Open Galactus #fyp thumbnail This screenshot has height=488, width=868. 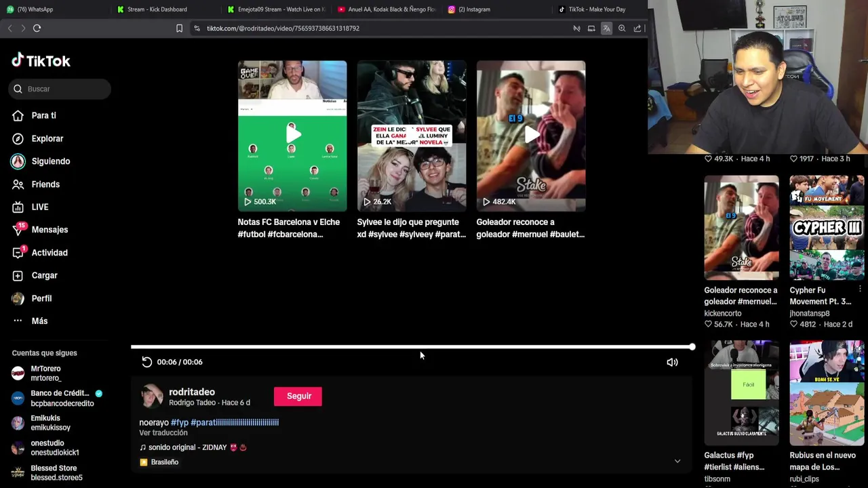click(x=741, y=392)
